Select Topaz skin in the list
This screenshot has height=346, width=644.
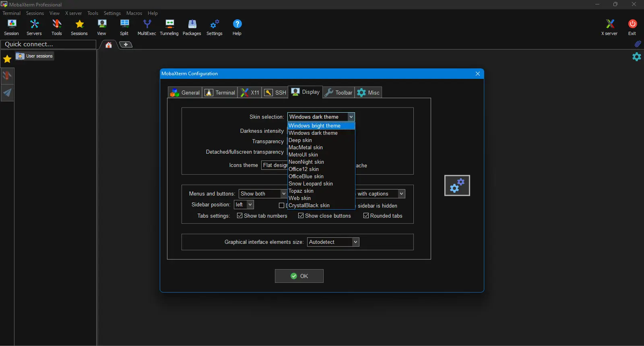[x=321, y=191]
